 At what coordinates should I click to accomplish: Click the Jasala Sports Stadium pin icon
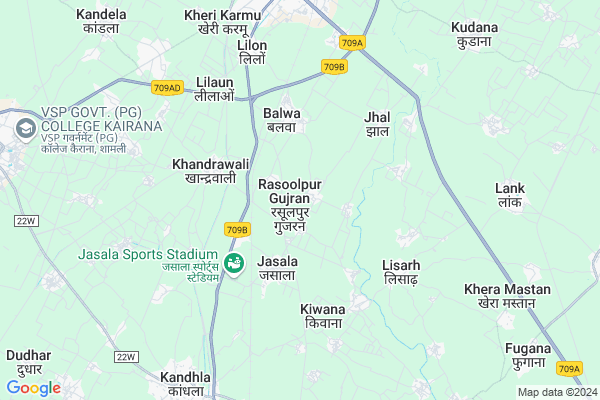234,264
